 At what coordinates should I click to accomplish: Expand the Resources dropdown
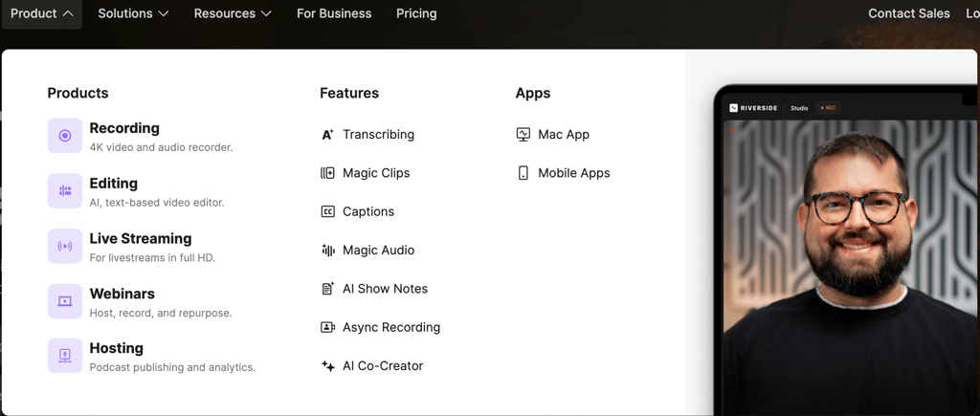click(x=233, y=13)
